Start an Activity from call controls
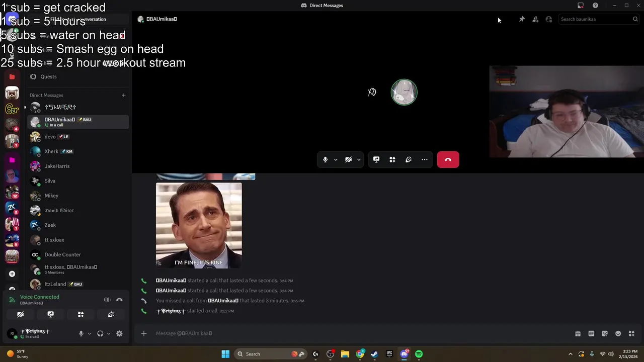The image size is (644, 362). pyautogui.click(x=392, y=159)
